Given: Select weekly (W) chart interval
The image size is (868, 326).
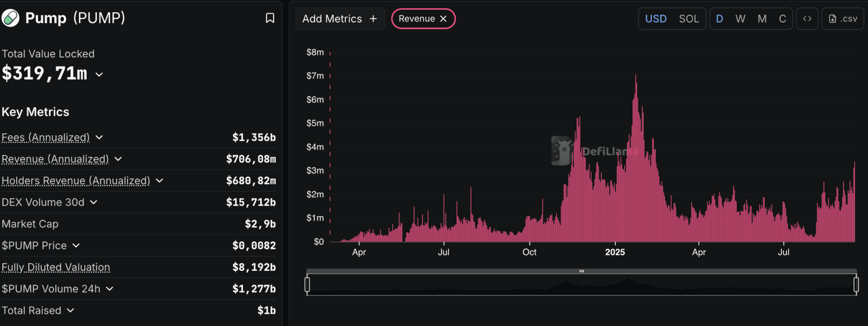Looking at the screenshot, I should [x=741, y=19].
